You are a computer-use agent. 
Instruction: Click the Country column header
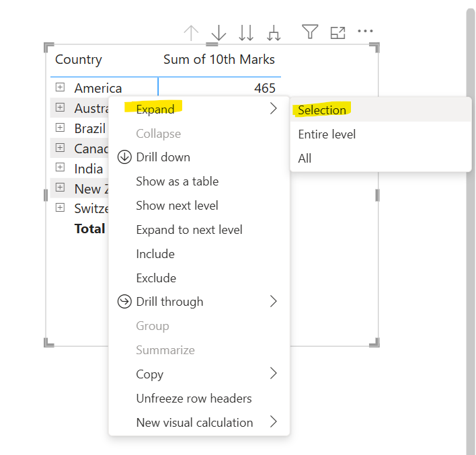pos(79,60)
